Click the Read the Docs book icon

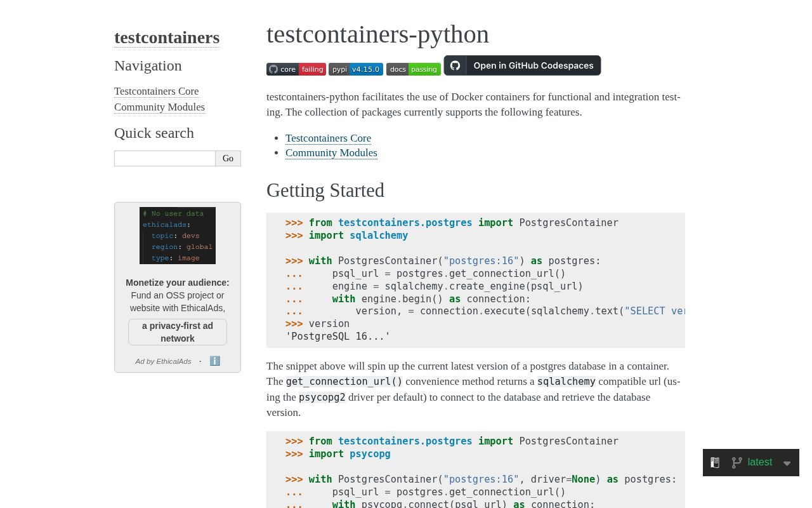point(715,462)
